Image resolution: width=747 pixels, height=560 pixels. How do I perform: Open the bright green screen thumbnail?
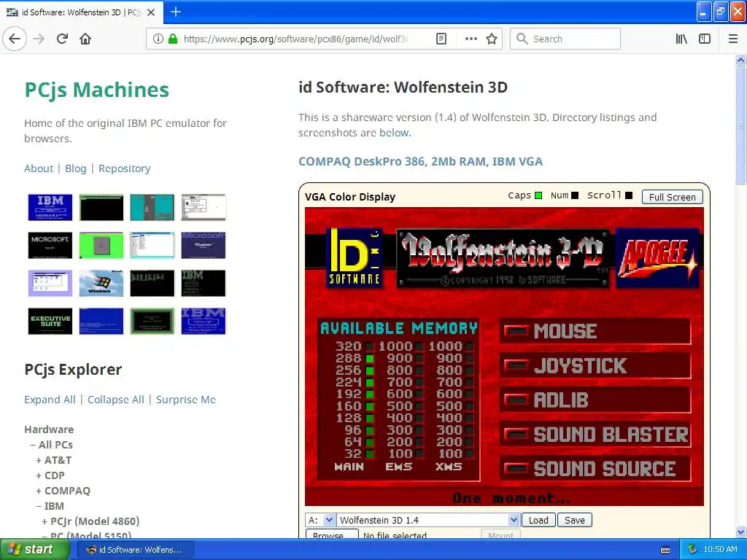click(101, 245)
